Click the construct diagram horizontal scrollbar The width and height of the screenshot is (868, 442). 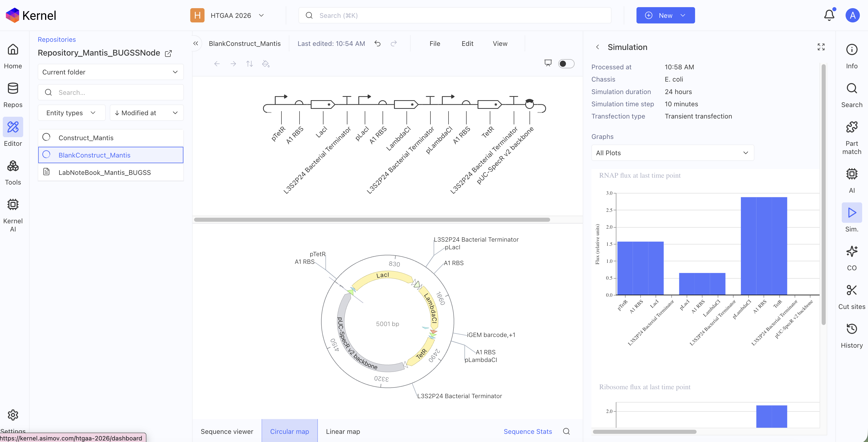coord(372,220)
